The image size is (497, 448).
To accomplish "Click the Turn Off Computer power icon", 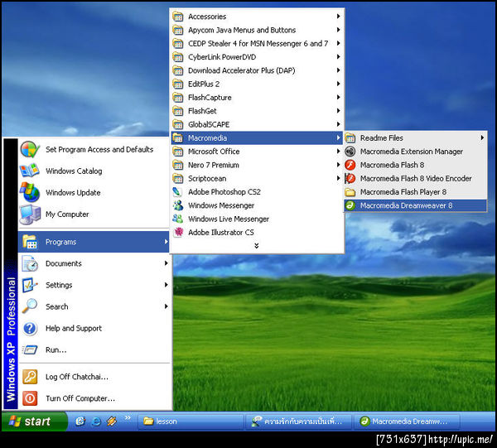I will pyautogui.click(x=30, y=398).
